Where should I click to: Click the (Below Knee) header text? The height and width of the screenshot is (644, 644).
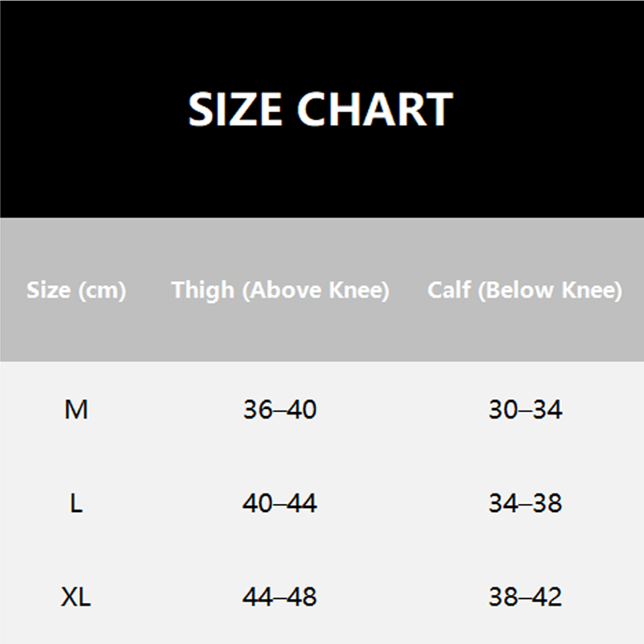550,290
